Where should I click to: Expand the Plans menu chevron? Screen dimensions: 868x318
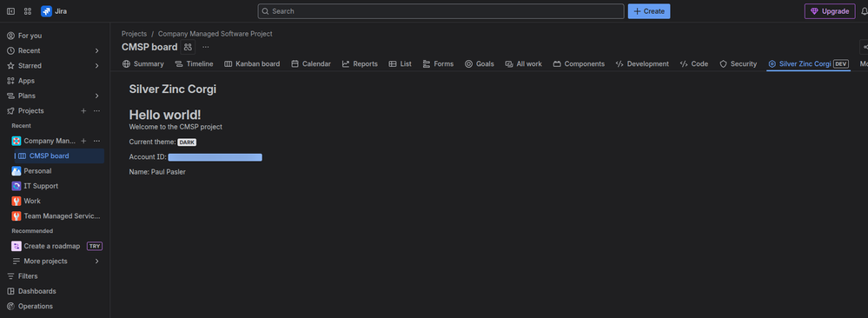pos(96,96)
